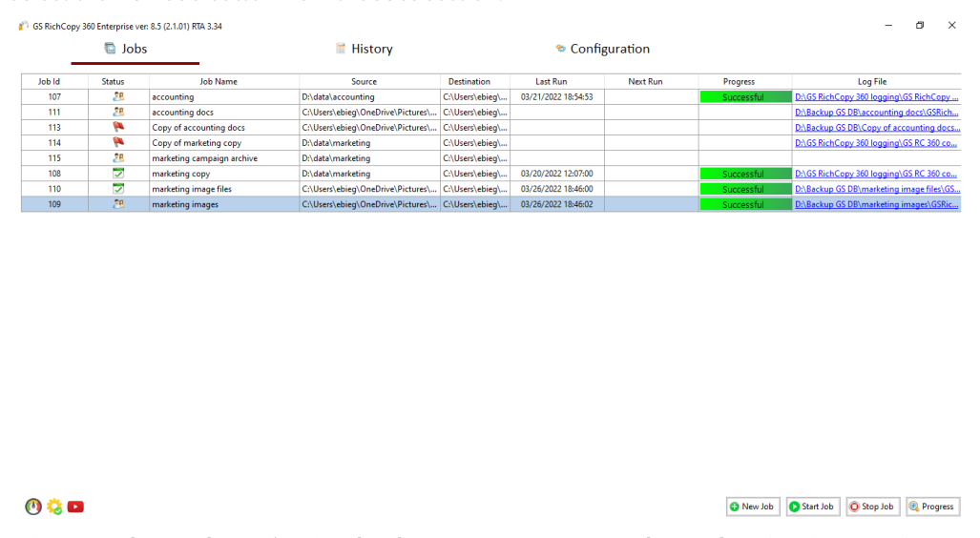The width and height of the screenshot is (980, 538).
Task: Click last run 03/20/2022 12:07:00 cell
Action: click(557, 173)
